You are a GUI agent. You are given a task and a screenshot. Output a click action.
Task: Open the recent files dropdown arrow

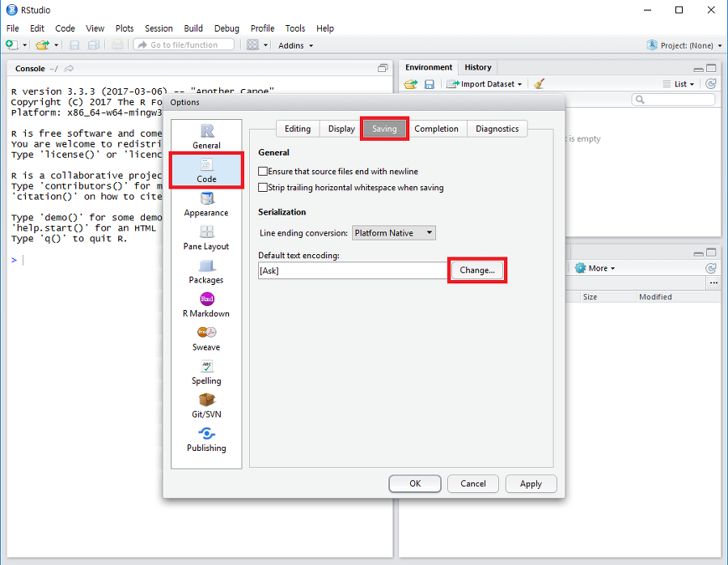pyautogui.click(x=56, y=45)
